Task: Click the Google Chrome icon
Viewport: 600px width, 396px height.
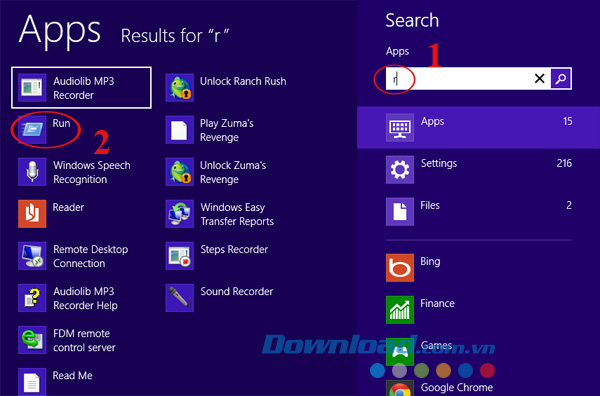Action: point(400,388)
